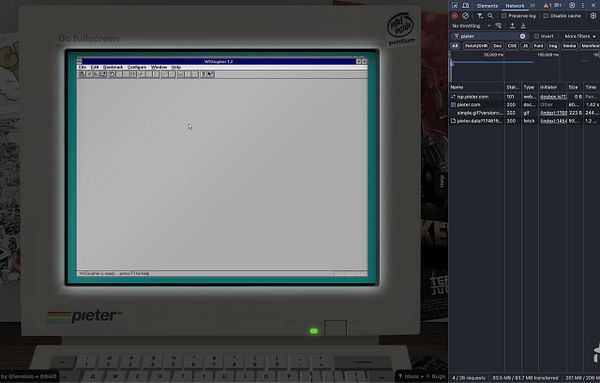
Task: Open the network search magnifier
Action: pos(490,16)
